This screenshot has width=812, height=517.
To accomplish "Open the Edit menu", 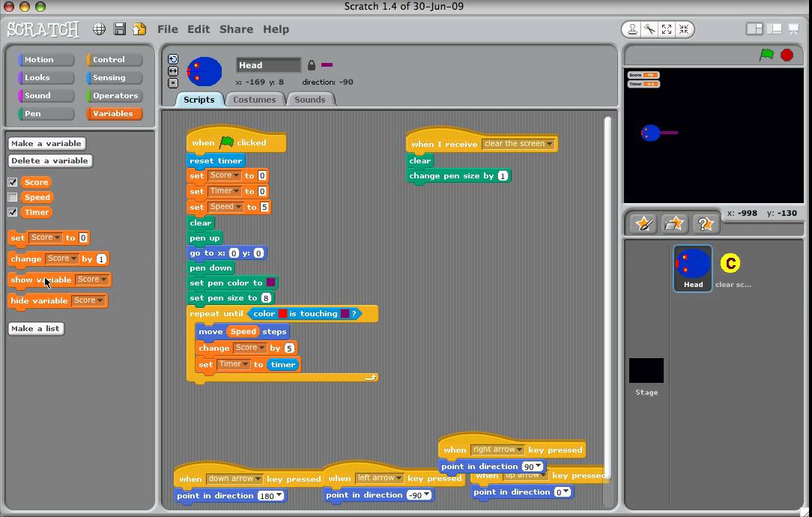I will [199, 29].
